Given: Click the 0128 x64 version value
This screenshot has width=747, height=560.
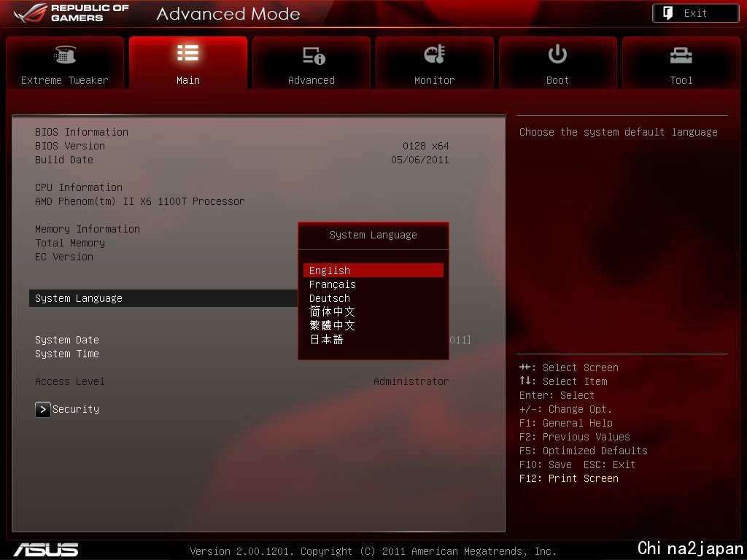Looking at the screenshot, I should point(425,146).
